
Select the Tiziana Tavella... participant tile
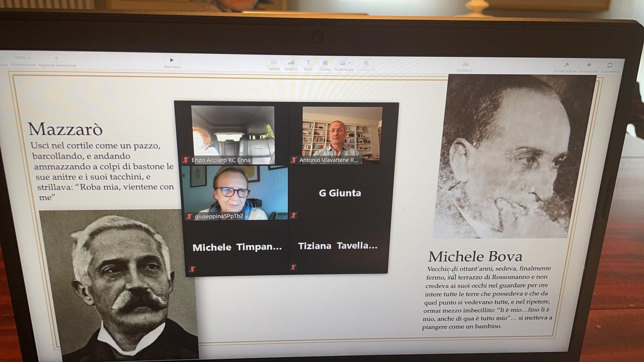338,246
